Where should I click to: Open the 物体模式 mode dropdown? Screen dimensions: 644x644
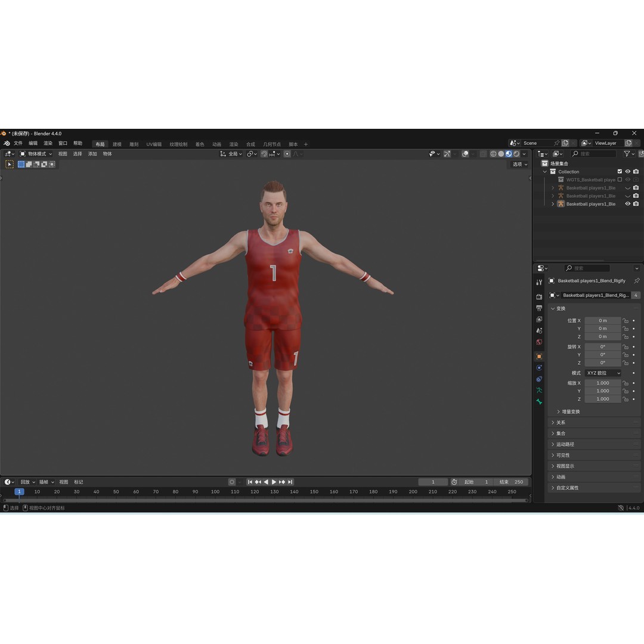[x=36, y=154]
